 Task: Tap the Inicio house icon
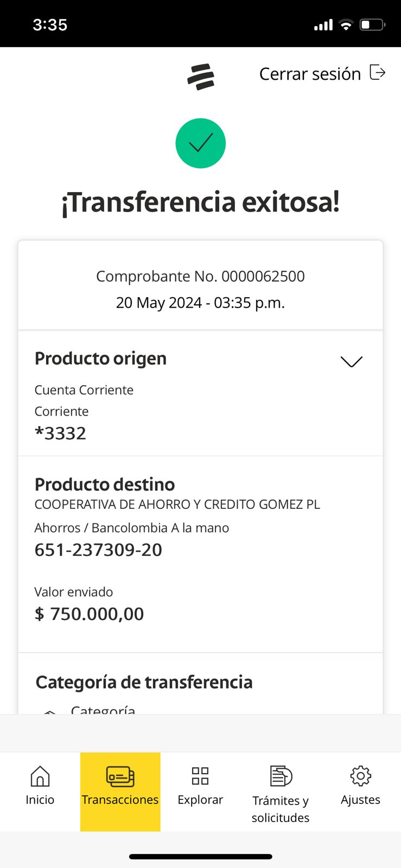(40, 776)
